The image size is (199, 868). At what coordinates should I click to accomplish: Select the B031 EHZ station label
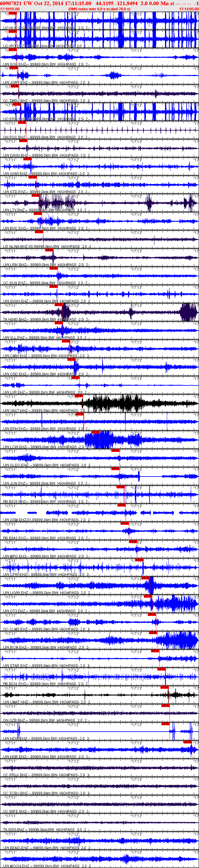46,684
